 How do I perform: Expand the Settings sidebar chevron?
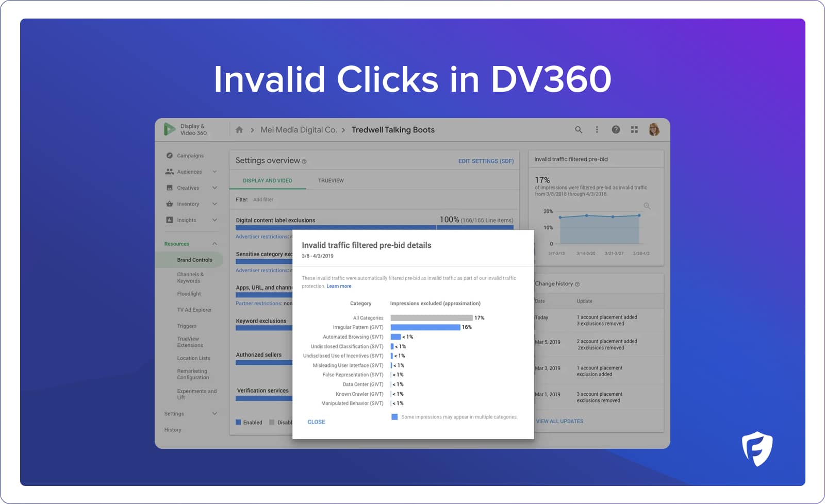point(214,414)
